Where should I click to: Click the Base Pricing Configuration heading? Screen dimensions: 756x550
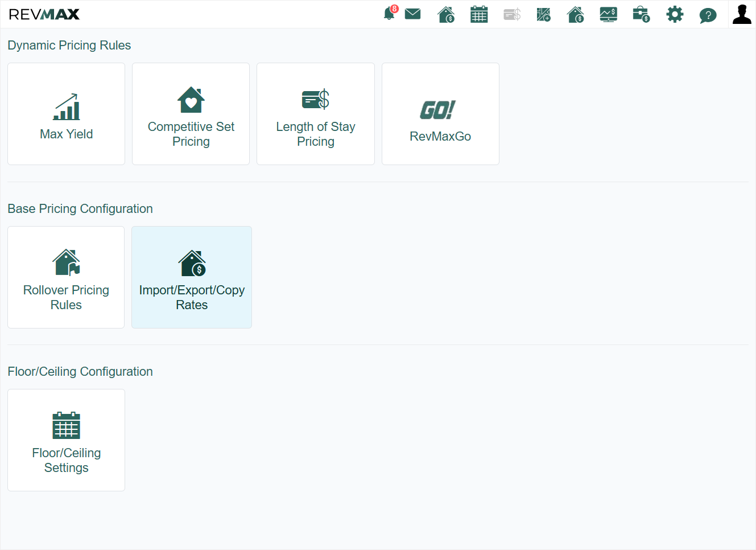(x=80, y=209)
